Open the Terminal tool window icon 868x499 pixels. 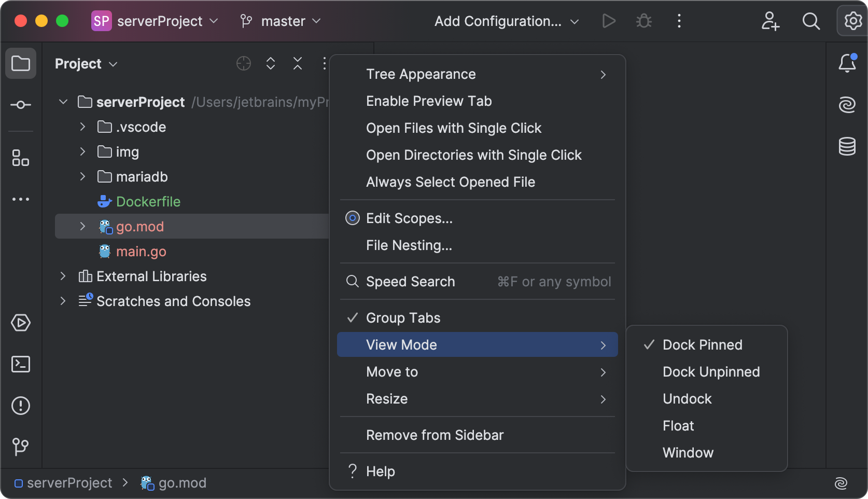click(x=21, y=364)
